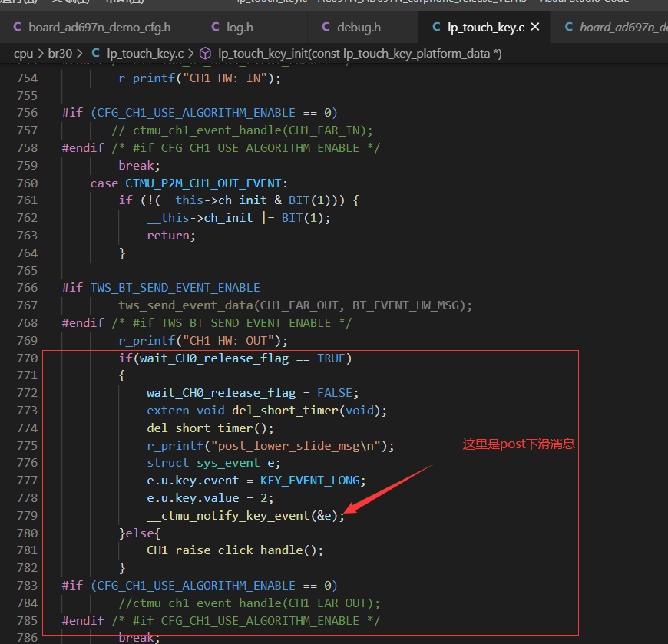This screenshot has width=668, height=644.
Task: Click the else keyword on line 780
Action: tap(139, 533)
